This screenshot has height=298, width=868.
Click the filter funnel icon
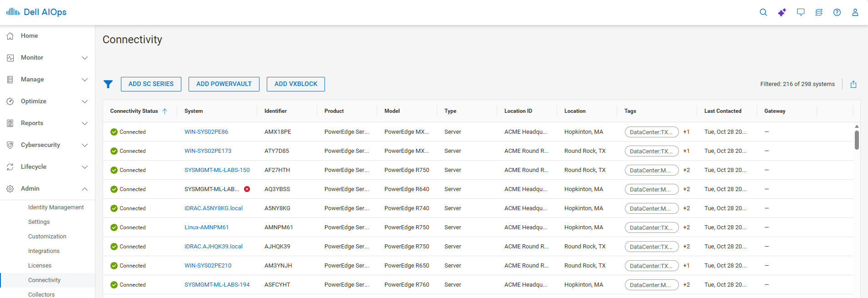click(108, 84)
